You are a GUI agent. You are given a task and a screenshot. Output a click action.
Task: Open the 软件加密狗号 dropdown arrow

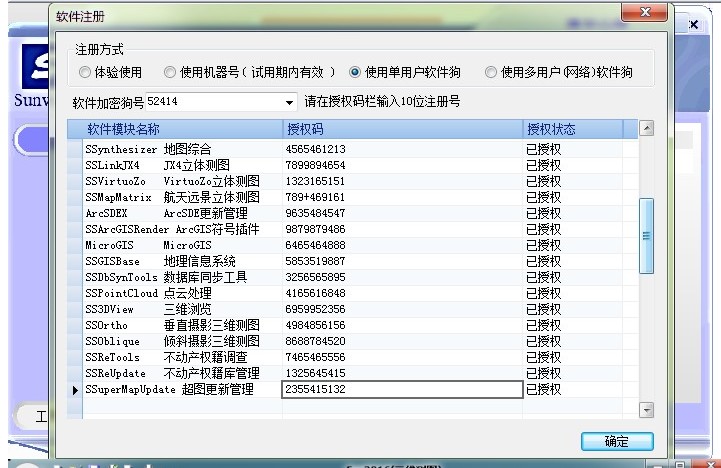(290, 102)
